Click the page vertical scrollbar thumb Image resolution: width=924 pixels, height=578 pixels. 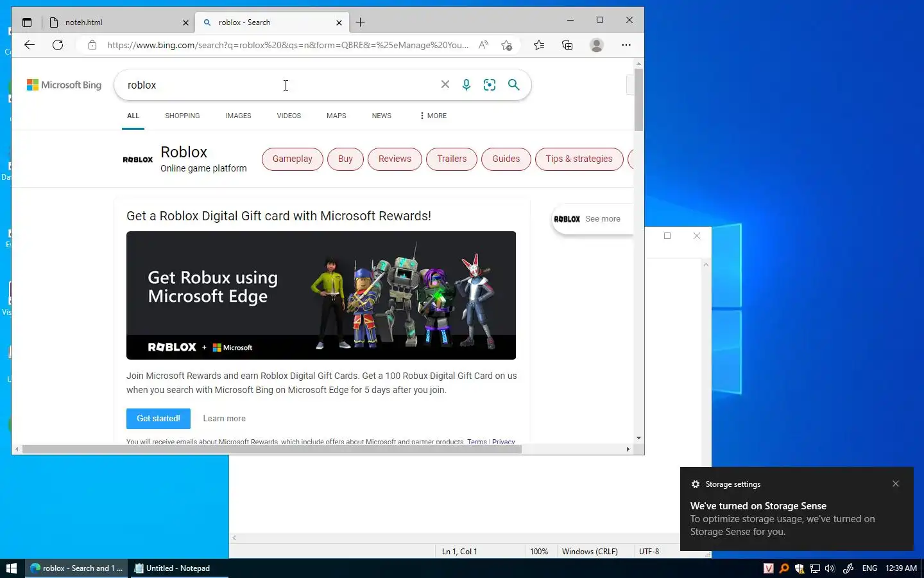[638, 100]
